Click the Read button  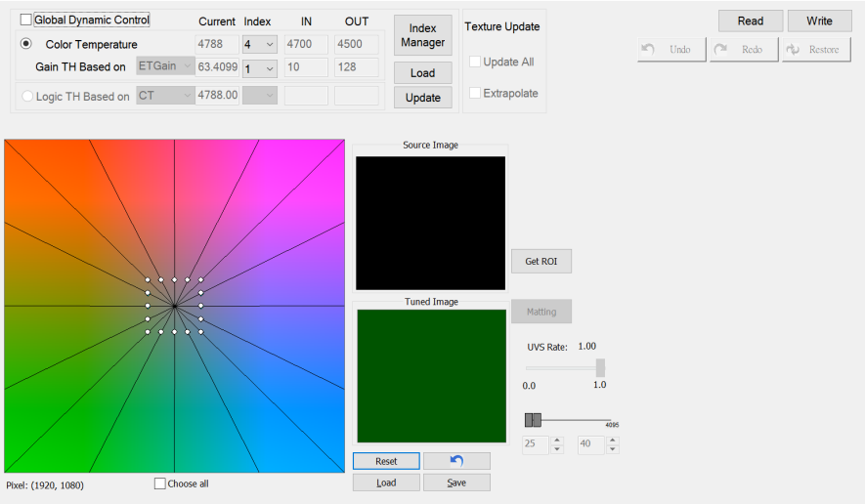click(x=751, y=21)
